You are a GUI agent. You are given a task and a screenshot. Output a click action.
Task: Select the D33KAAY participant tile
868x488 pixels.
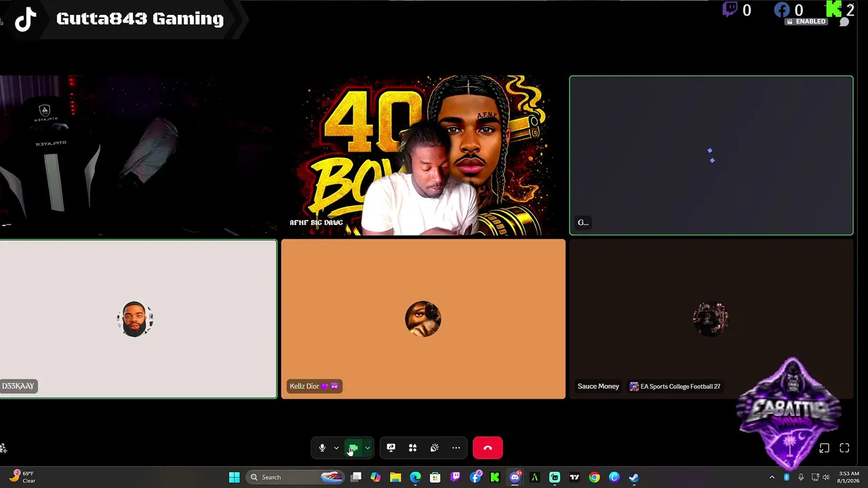pyautogui.click(x=138, y=319)
